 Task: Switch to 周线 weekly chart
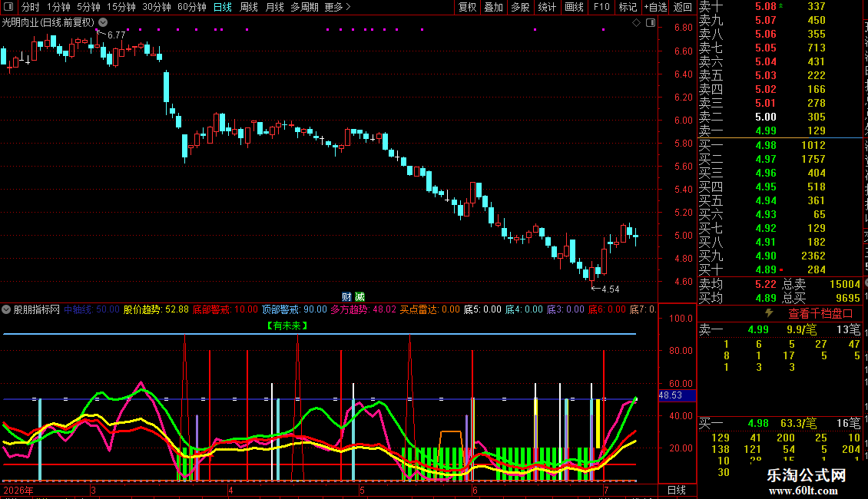249,7
